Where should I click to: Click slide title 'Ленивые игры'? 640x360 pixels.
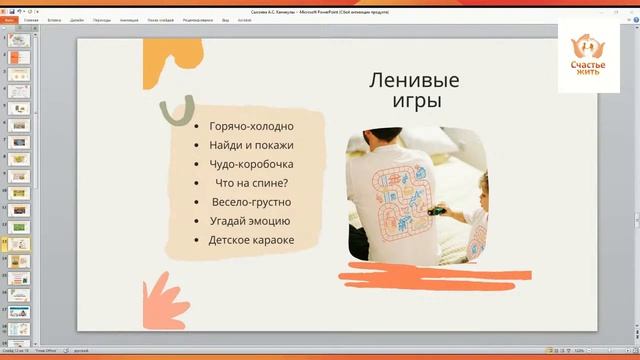coord(414,90)
